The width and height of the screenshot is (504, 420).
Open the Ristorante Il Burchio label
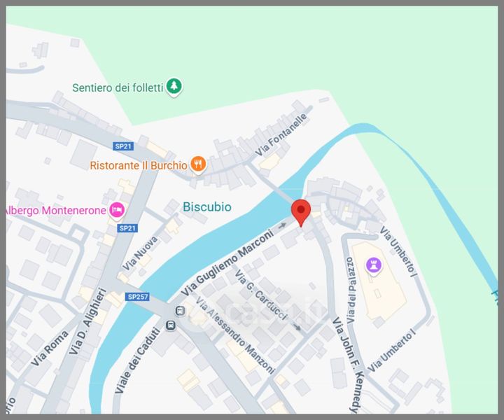(139, 165)
